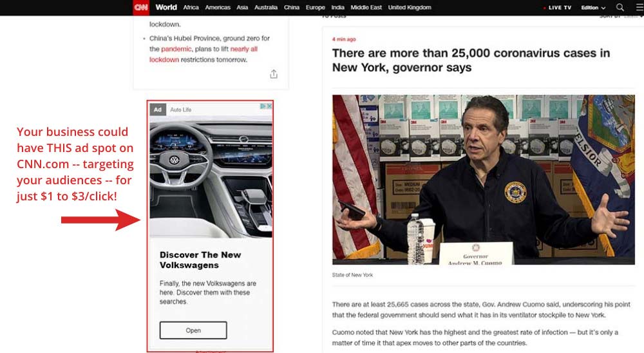The height and width of the screenshot is (353, 644).
Task: Open the Middle East section
Action: click(366, 7)
